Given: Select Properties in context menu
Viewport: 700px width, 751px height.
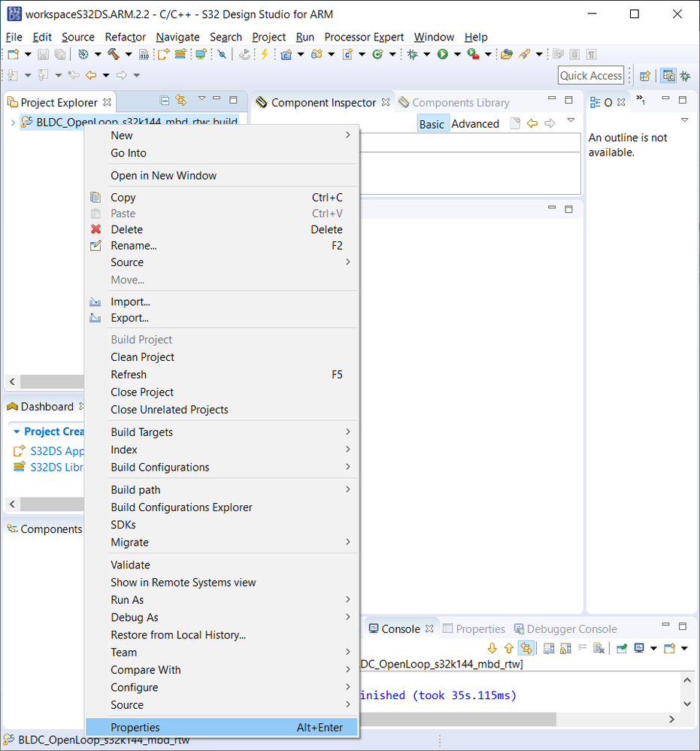Looking at the screenshot, I should point(222,728).
